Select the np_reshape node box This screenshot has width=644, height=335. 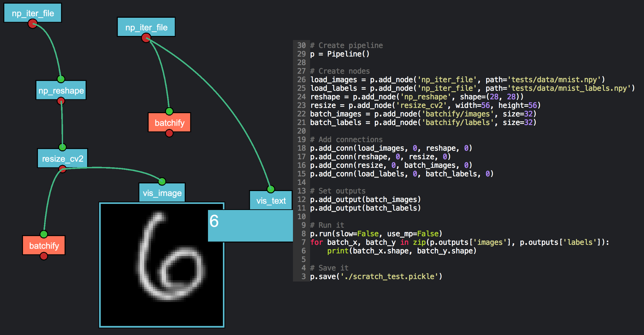61,90
